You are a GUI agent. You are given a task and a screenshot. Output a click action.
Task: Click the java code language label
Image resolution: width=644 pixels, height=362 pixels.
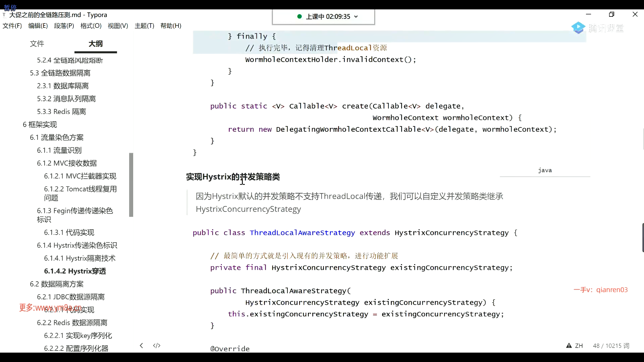click(545, 170)
